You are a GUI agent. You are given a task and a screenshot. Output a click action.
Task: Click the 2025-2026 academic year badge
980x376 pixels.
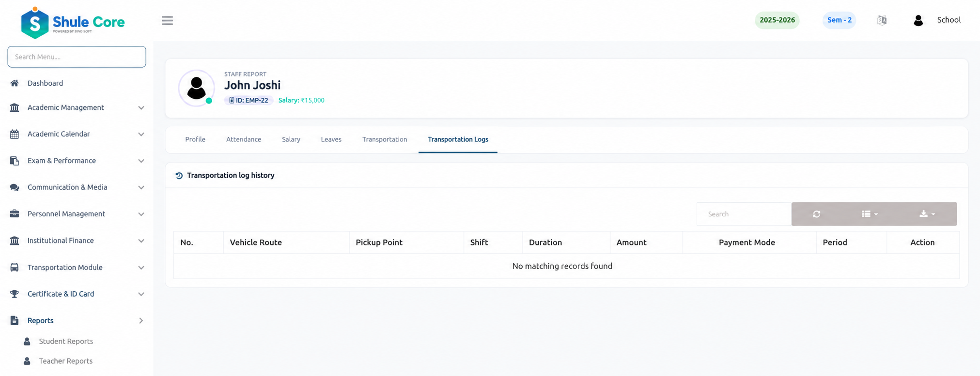point(777,20)
